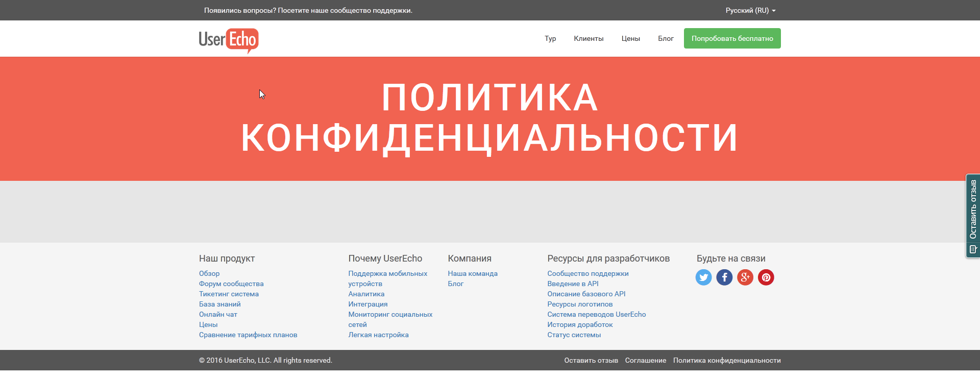Image resolution: width=980 pixels, height=376 pixels.
Task: Click the UserEcho logo
Action: (229, 40)
